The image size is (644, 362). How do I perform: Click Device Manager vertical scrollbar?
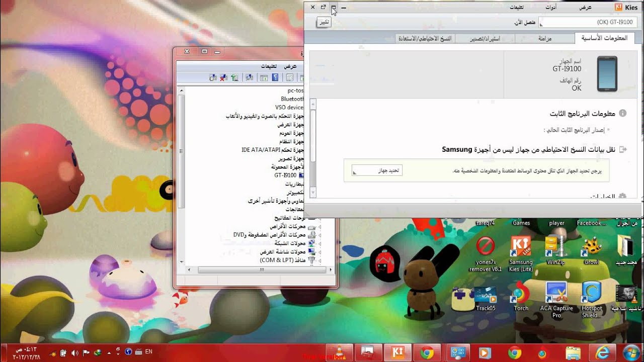coord(182,151)
